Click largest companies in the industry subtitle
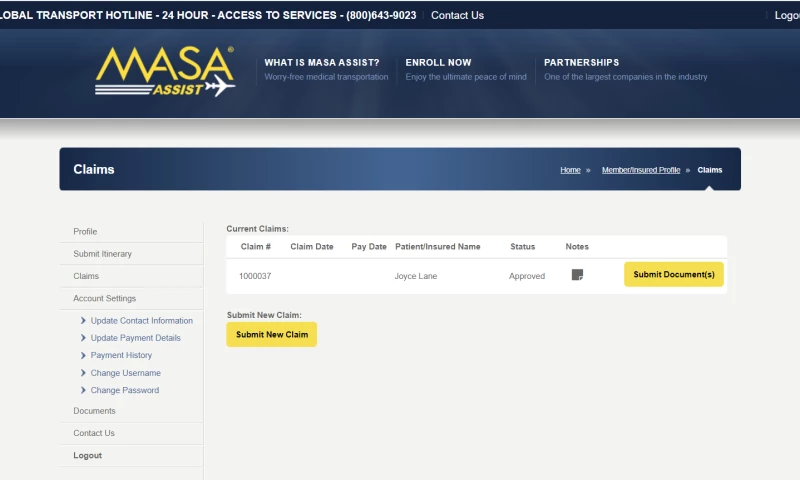 point(626,77)
